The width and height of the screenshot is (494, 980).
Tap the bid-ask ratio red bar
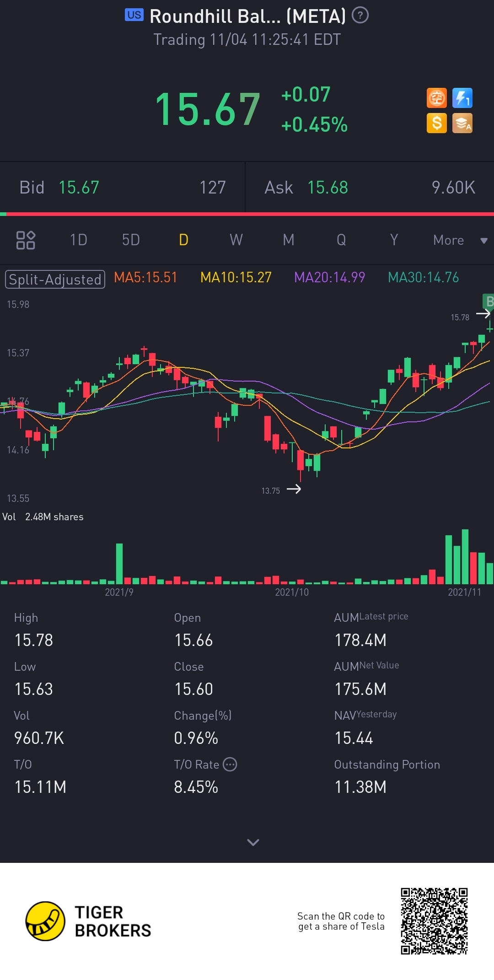(250, 214)
